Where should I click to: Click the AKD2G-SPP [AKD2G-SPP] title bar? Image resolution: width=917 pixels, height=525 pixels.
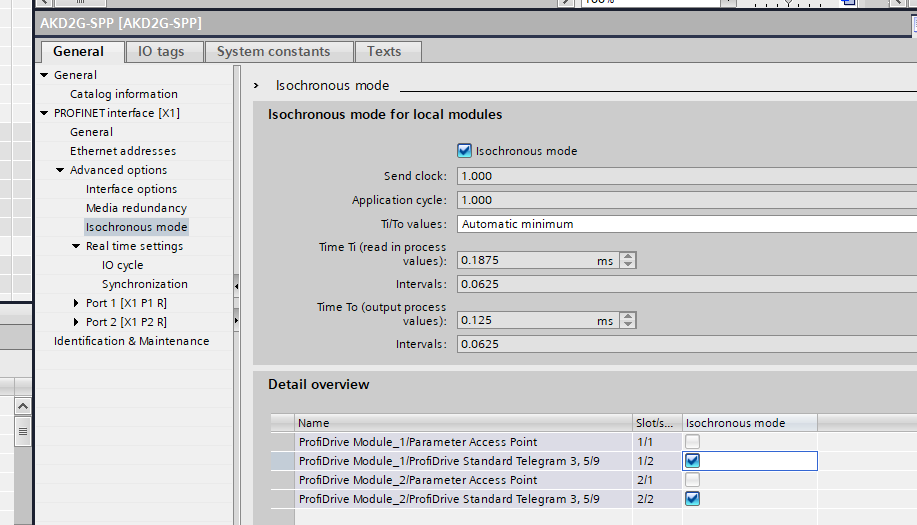(x=475, y=23)
